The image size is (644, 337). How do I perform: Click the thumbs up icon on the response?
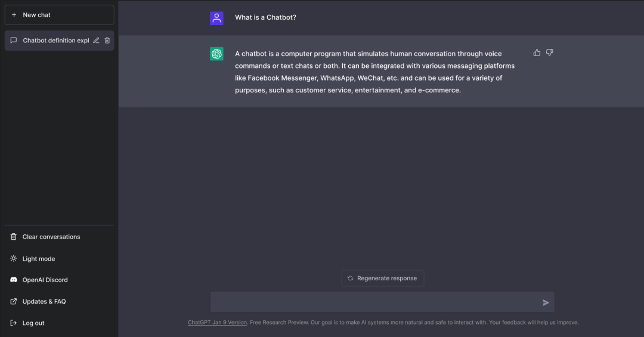pyautogui.click(x=537, y=52)
